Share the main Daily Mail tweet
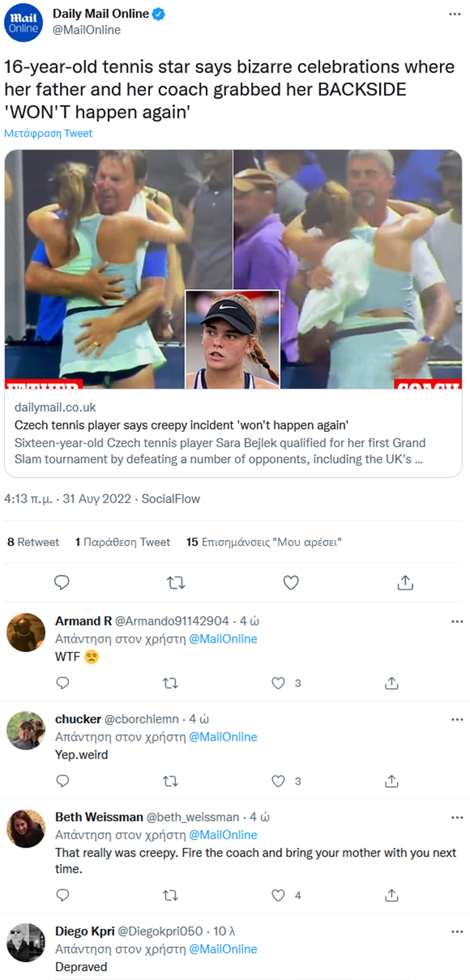This screenshot has height=980, width=470. [405, 582]
